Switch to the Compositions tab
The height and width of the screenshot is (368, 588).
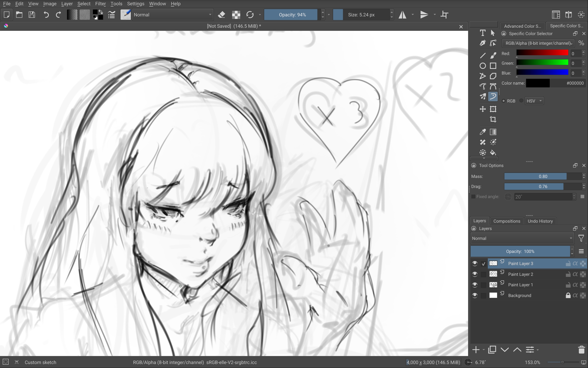point(507,221)
